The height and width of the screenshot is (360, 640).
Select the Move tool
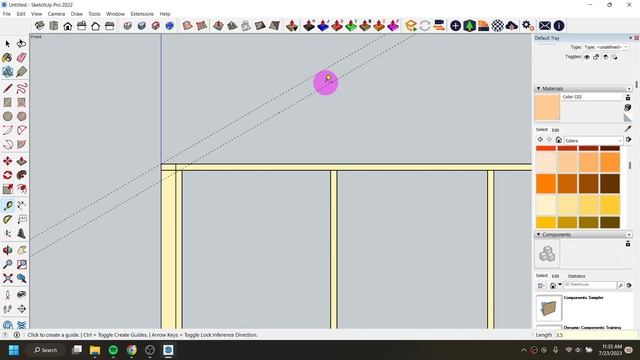pyautogui.click(x=7, y=161)
